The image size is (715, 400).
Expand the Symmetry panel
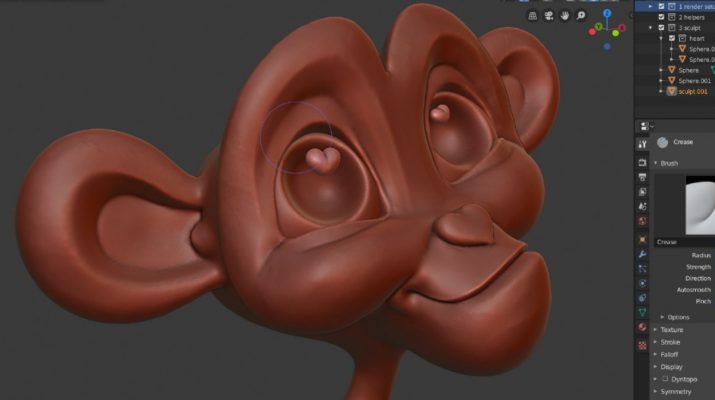coord(675,393)
